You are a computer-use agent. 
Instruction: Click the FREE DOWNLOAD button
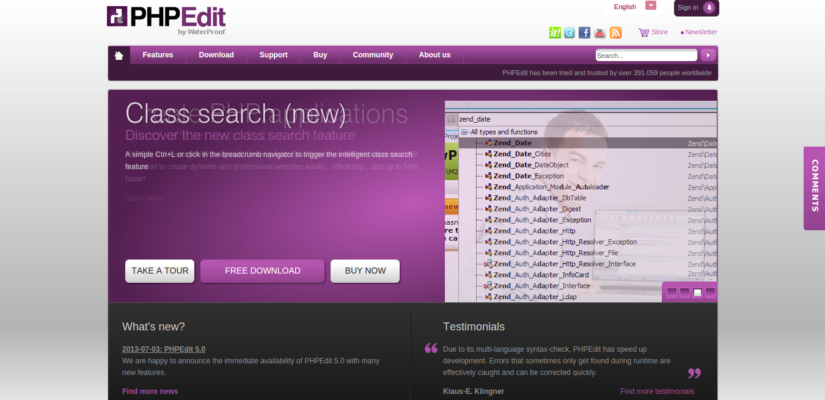coord(263,271)
